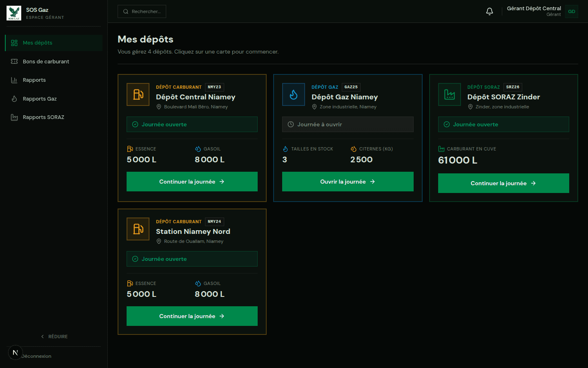Image resolution: width=588 pixels, height=368 pixels.
Task: Click the GAZ25 code badge
Action: [351, 87]
